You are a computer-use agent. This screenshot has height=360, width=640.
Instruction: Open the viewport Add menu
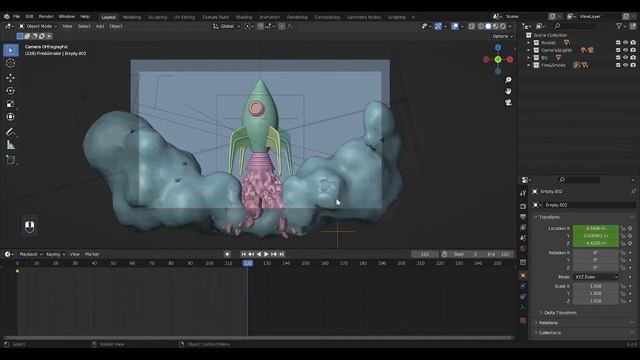pyautogui.click(x=100, y=26)
